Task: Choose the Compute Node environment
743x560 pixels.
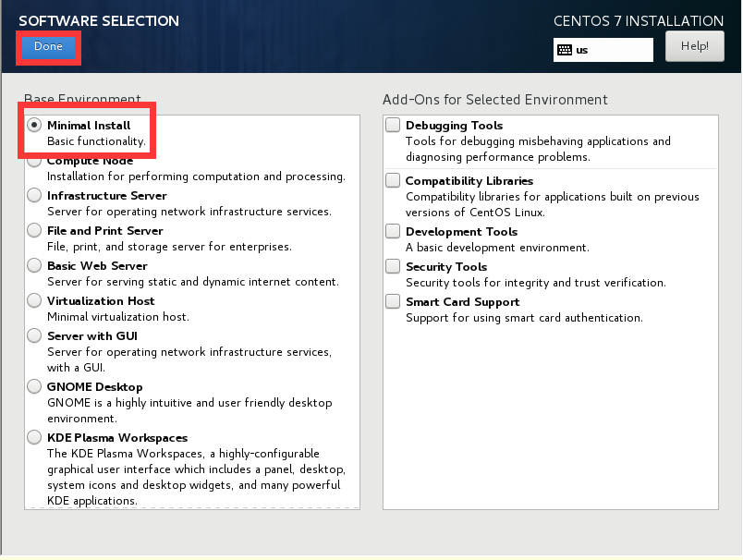Action: tap(35, 161)
